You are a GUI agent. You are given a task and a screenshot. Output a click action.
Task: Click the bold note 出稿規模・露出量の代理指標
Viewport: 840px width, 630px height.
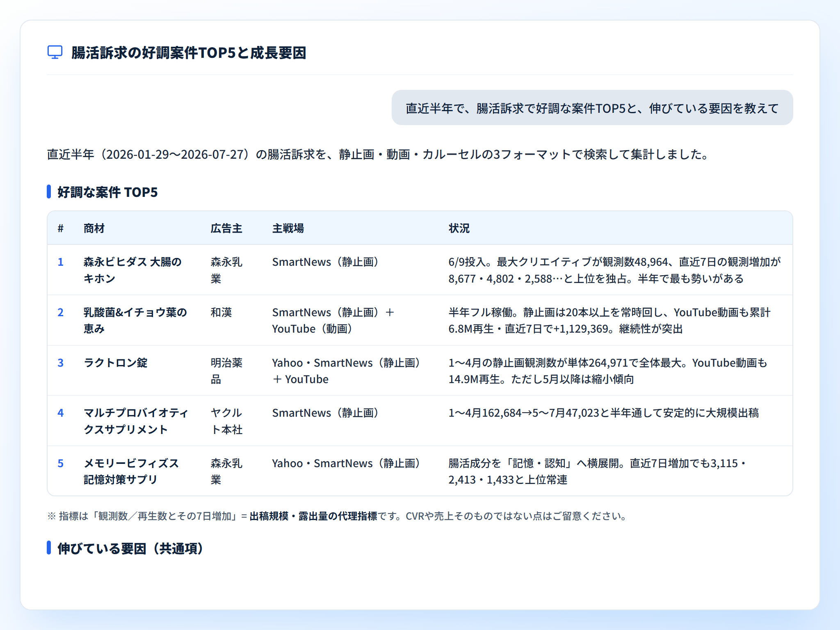(x=313, y=516)
